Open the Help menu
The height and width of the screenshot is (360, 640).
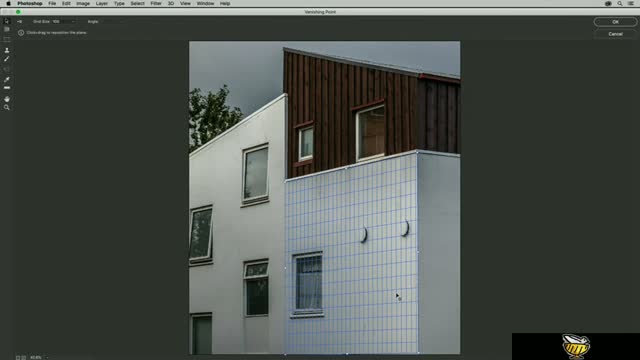225,3
